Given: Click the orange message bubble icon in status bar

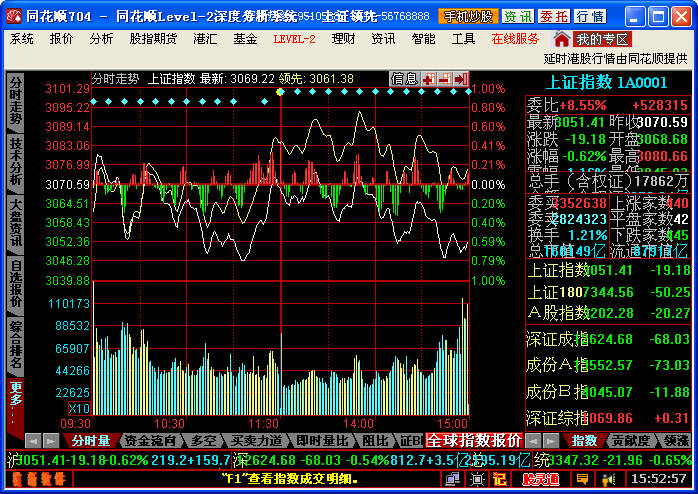Looking at the screenshot, I should point(582,479).
